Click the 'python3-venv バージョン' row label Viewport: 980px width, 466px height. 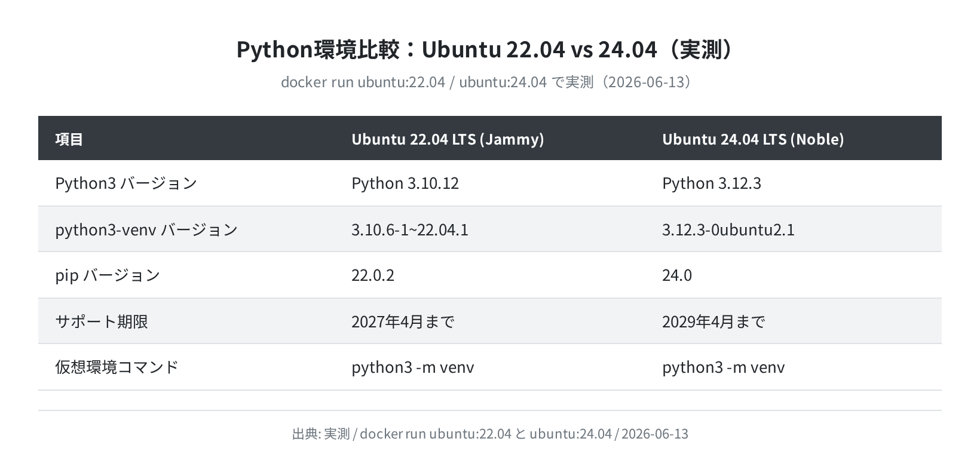pyautogui.click(x=146, y=229)
